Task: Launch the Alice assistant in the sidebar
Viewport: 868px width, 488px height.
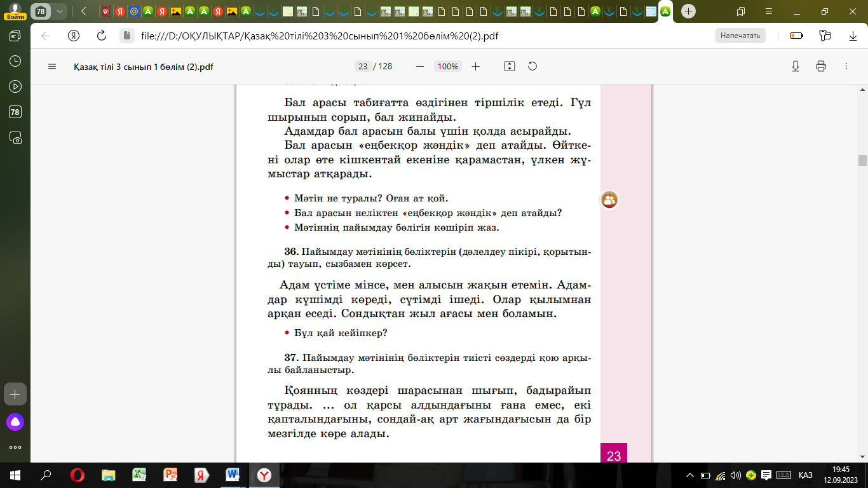Action: [15, 421]
